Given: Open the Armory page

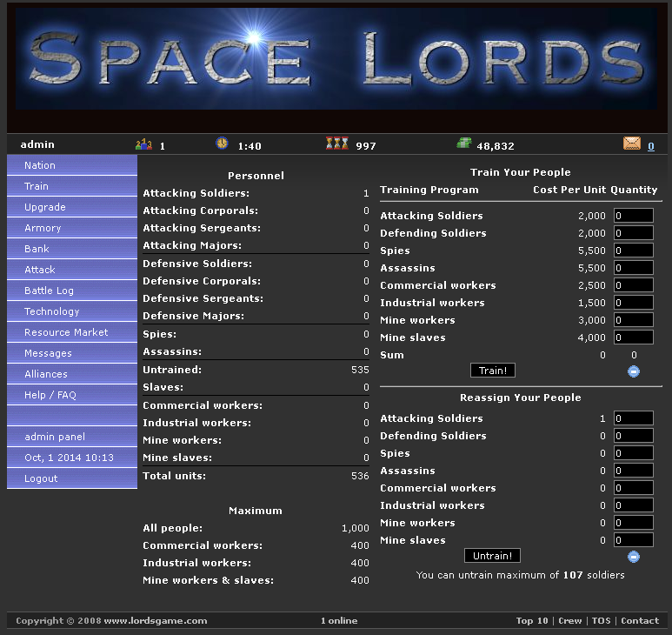Looking at the screenshot, I should 72,228.
